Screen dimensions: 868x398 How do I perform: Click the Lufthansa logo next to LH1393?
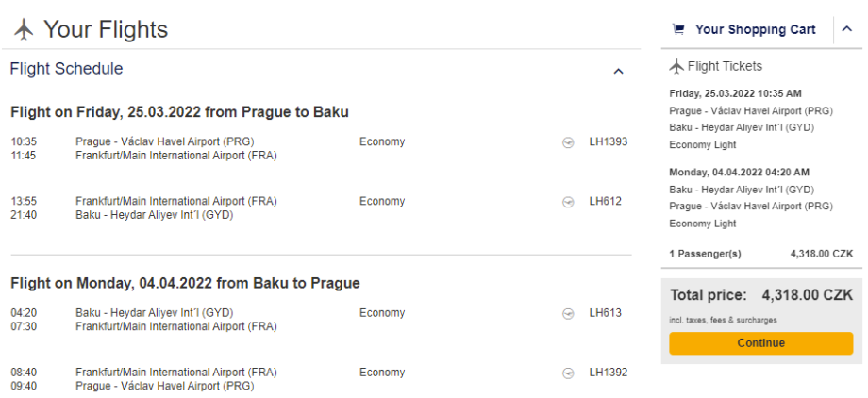[x=568, y=142]
